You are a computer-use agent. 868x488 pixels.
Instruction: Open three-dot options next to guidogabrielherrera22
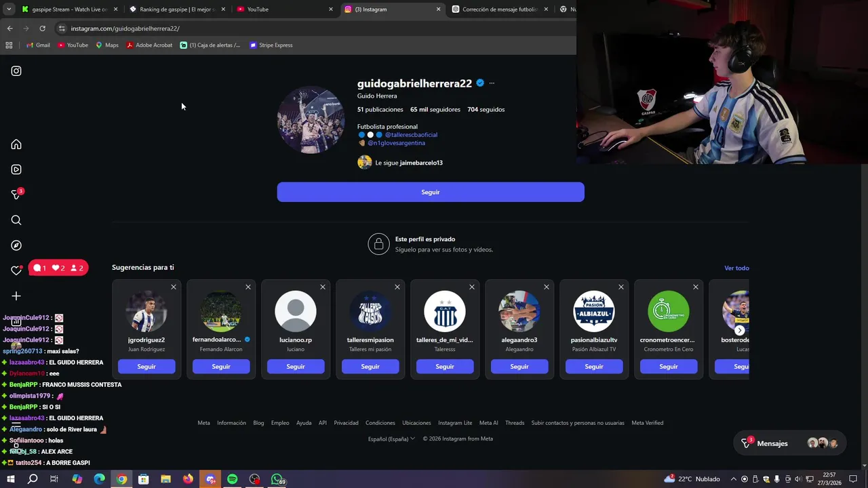(492, 83)
